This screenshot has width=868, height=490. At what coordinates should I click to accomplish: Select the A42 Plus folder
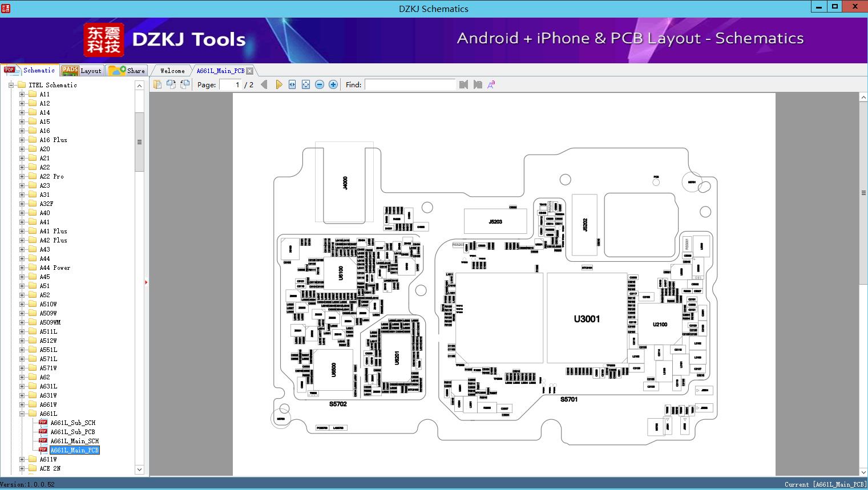(x=53, y=240)
